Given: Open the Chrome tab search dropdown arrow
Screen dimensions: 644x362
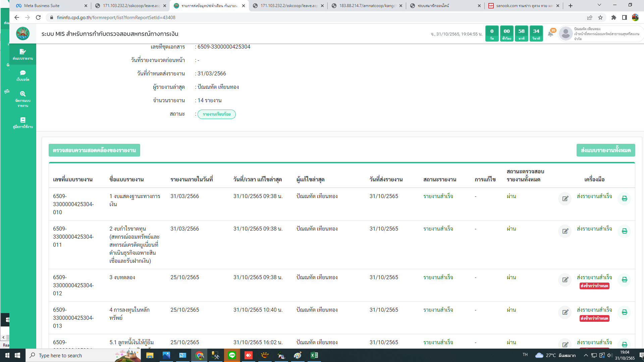Looking at the screenshot, I should (x=599, y=5).
